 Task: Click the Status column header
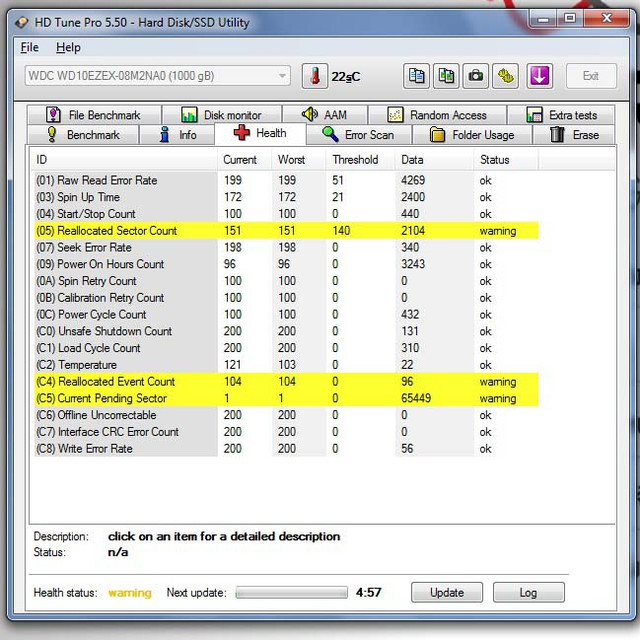coord(506,160)
